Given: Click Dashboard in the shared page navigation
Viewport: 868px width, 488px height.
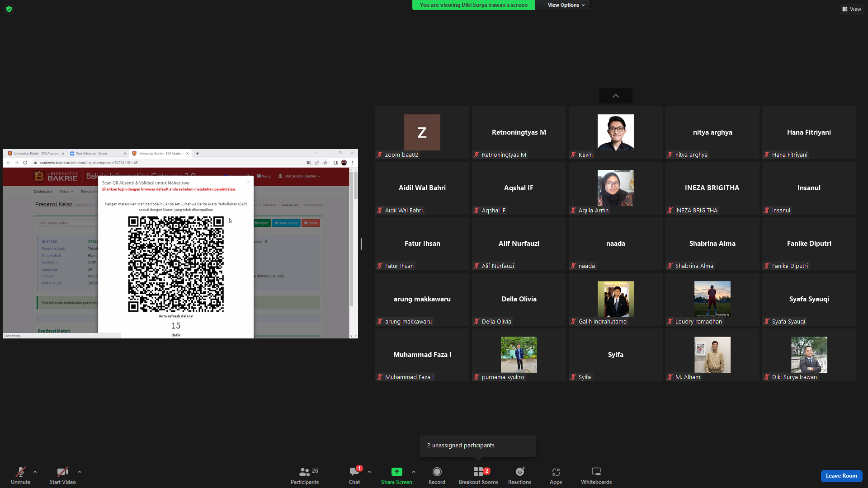Looking at the screenshot, I should pos(42,192).
